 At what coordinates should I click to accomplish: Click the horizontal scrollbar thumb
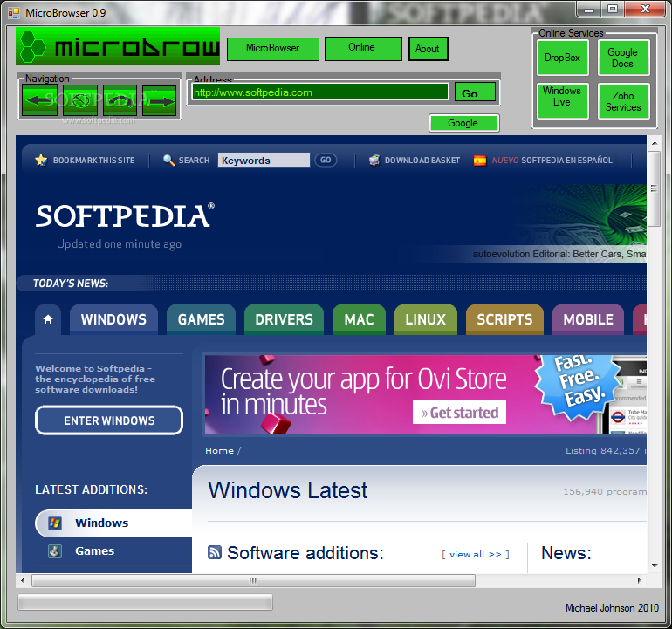253,581
